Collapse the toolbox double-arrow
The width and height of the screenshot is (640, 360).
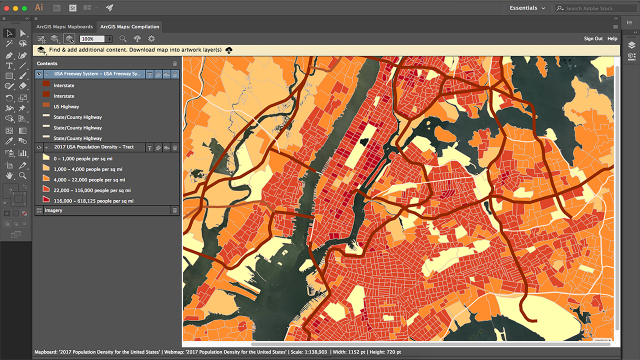(27, 18)
